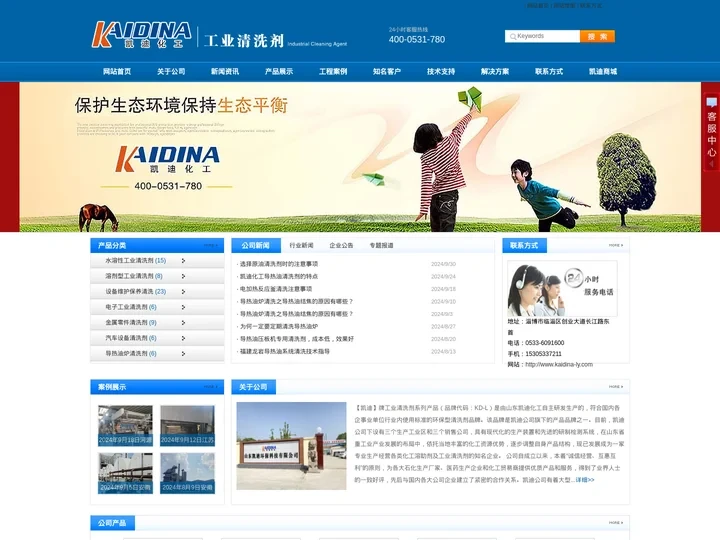Screen dimensions: 720x540
Task: Open the 工程案例 menu item
Action: [333, 72]
